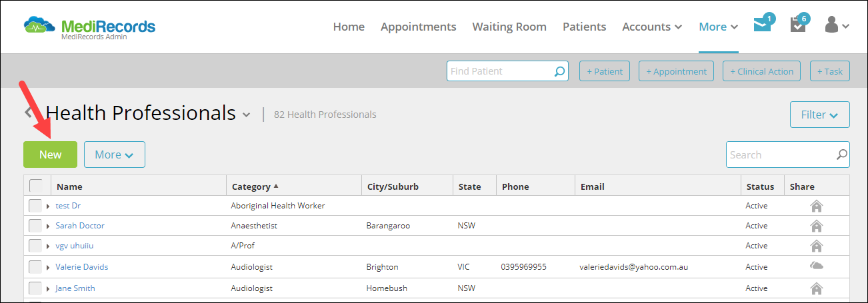
Task: Open the Filter dropdown
Action: [x=819, y=115]
